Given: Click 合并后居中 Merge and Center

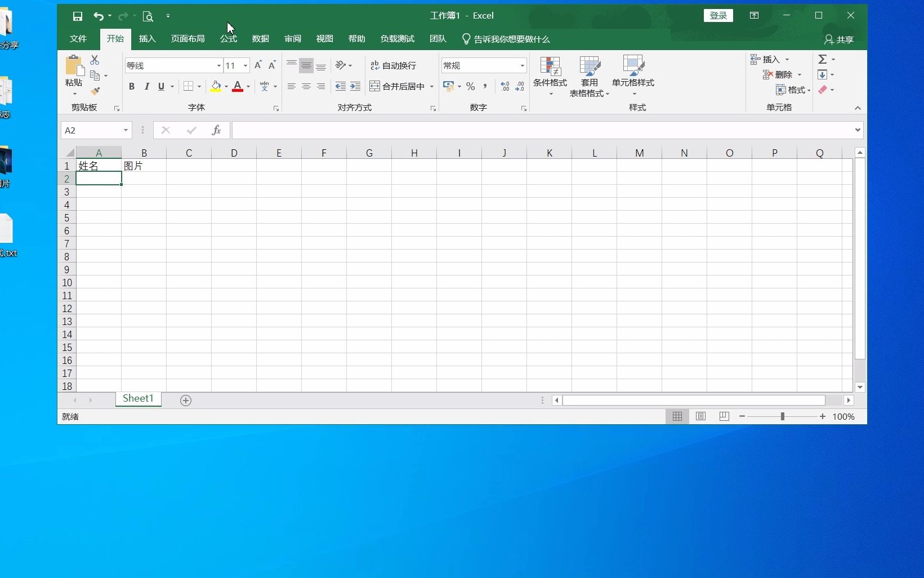Looking at the screenshot, I should [398, 86].
